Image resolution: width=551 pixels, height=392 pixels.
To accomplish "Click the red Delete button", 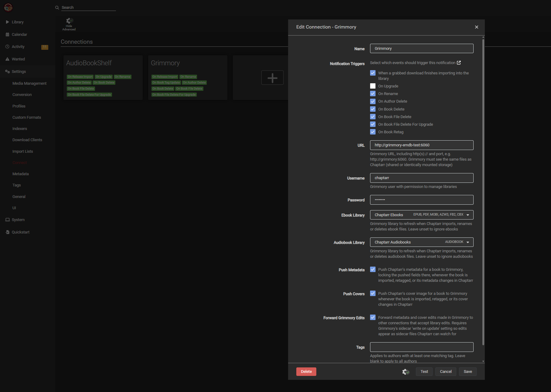I will tap(306, 372).
